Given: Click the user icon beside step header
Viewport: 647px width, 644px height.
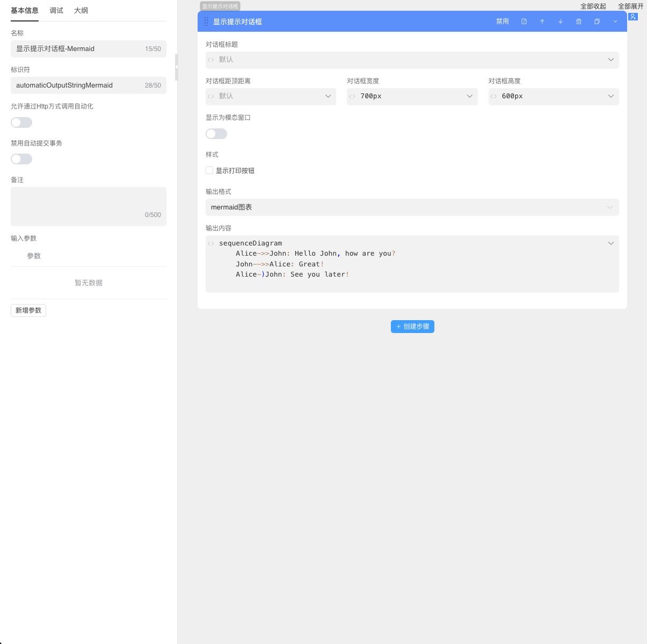Looking at the screenshot, I should click(x=633, y=17).
